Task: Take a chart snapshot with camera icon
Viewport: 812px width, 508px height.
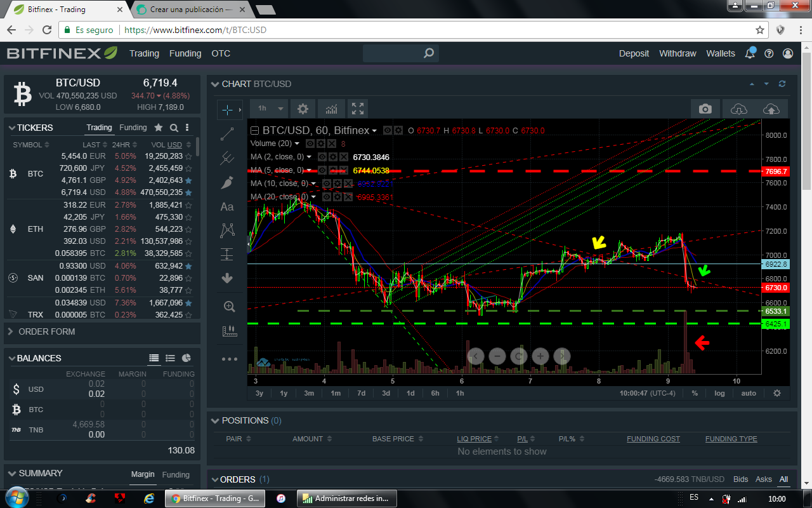Action: click(x=705, y=109)
